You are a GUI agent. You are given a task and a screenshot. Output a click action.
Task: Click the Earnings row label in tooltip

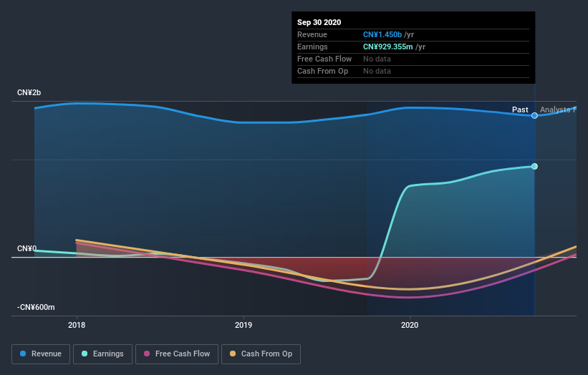coord(312,47)
